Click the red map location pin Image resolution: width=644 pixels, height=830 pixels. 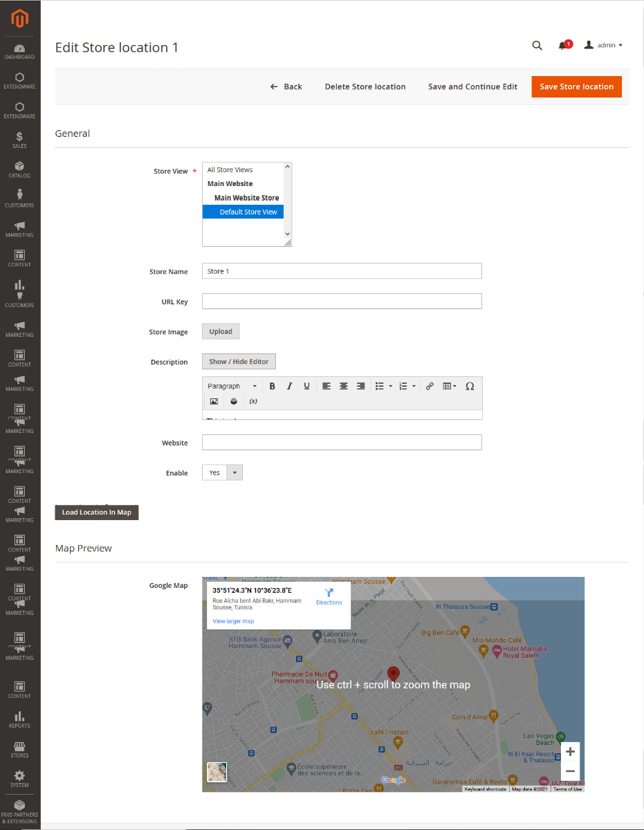coord(394,674)
